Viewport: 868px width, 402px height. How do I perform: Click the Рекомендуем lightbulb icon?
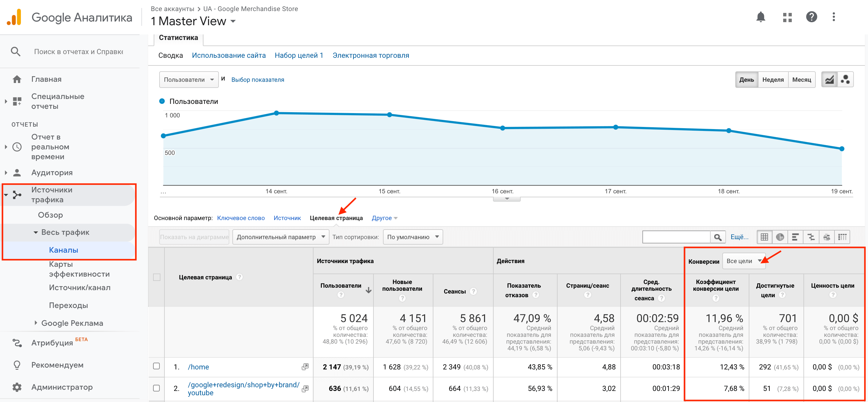pos(17,365)
